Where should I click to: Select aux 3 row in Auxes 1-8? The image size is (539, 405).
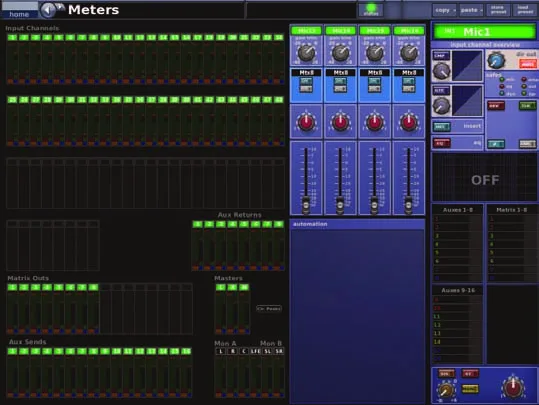(457, 236)
